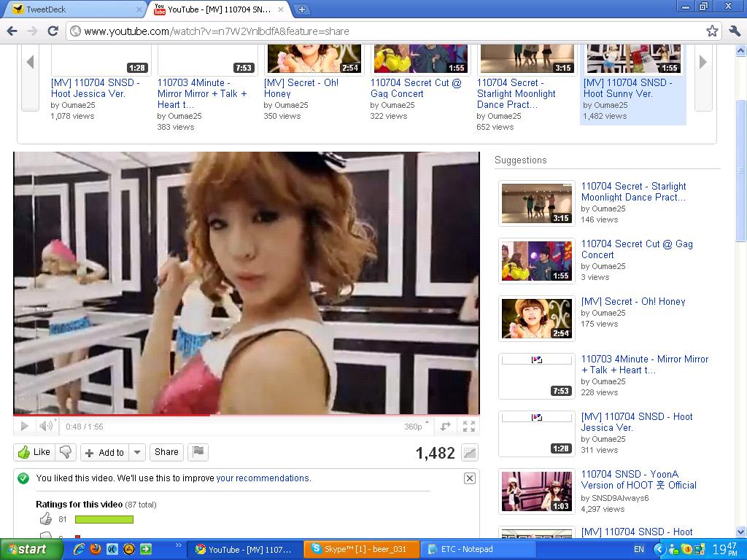Click the Gag Concert carousel thumbnail
Image resolution: width=747 pixels, height=560 pixels.
tap(421, 59)
